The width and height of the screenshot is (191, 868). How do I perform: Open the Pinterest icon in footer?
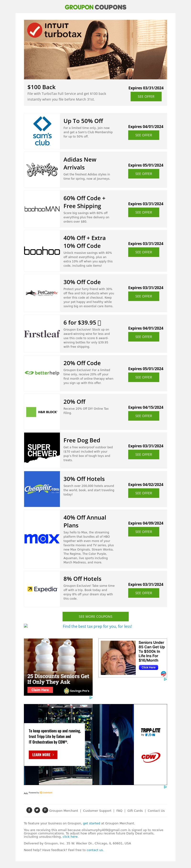(45, 810)
